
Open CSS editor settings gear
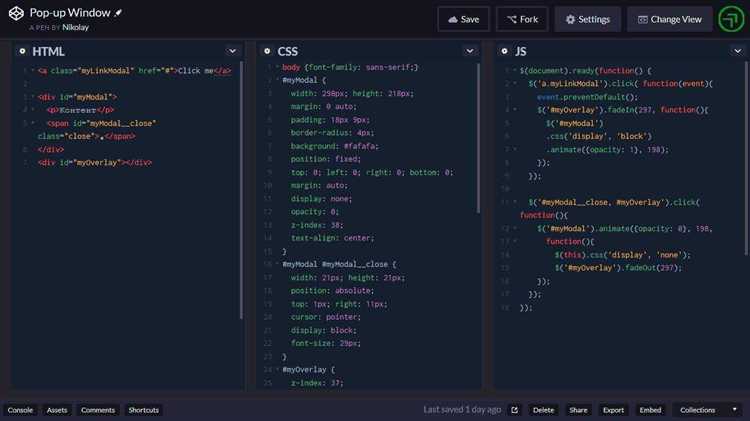(x=267, y=51)
